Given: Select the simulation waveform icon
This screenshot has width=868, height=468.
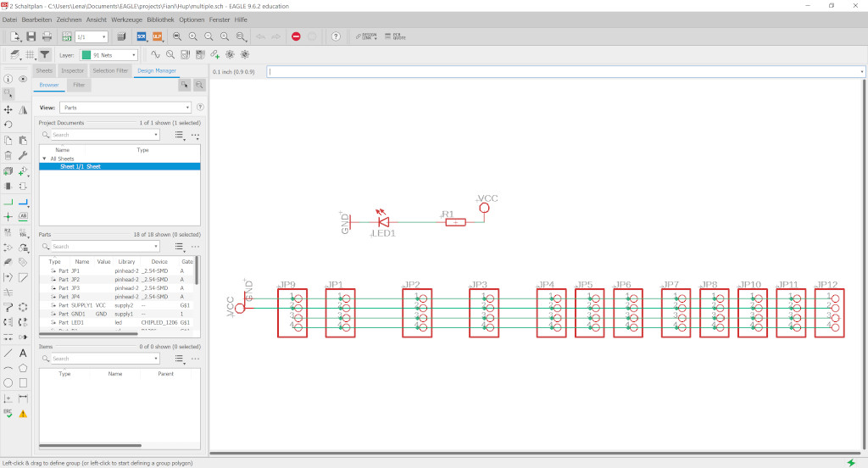Looking at the screenshot, I should (x=156, y=54).
